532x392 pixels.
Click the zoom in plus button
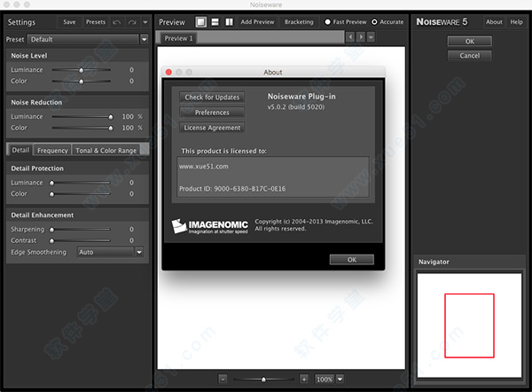[304, 379]
